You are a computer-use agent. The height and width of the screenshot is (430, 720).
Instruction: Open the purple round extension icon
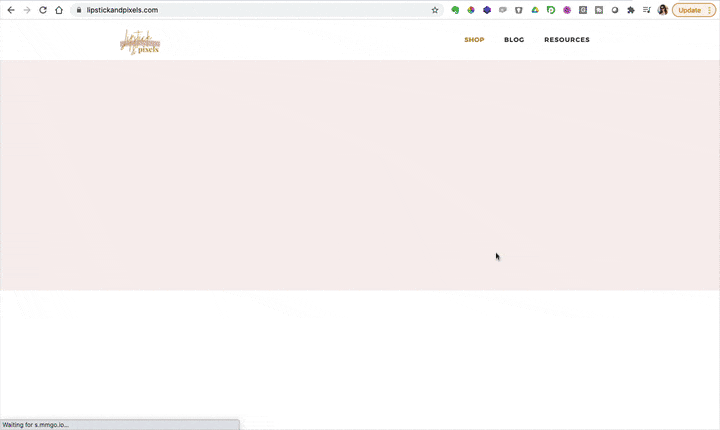point(567,10)
